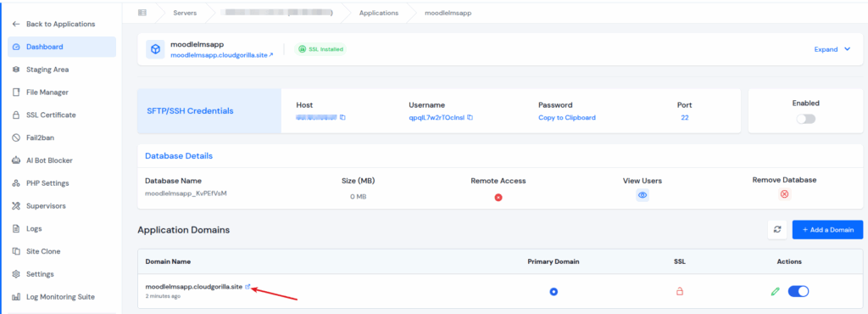Click the Database Details heading
This screenshot has width=868, height=314.
pyautogui.click(x=179, y=155)
